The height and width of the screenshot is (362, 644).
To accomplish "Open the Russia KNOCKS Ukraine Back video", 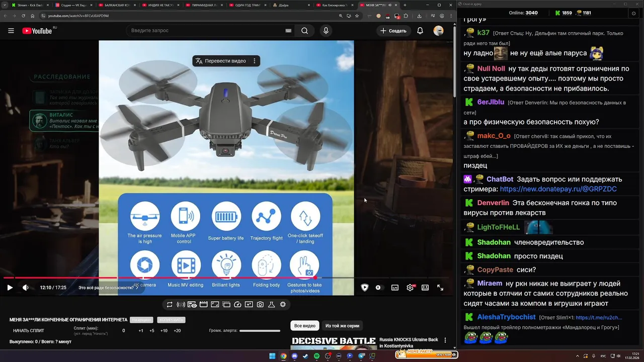I will tap(409, 343).
